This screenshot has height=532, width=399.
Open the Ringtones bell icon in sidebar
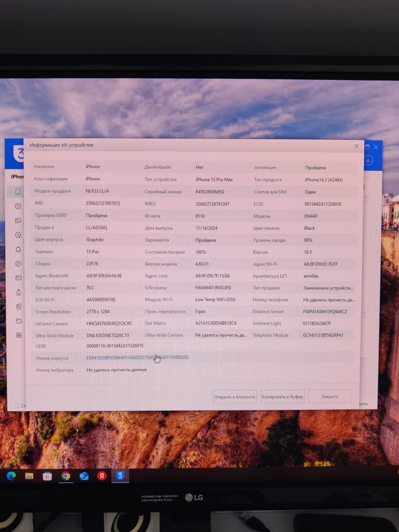tap(18, 249)
